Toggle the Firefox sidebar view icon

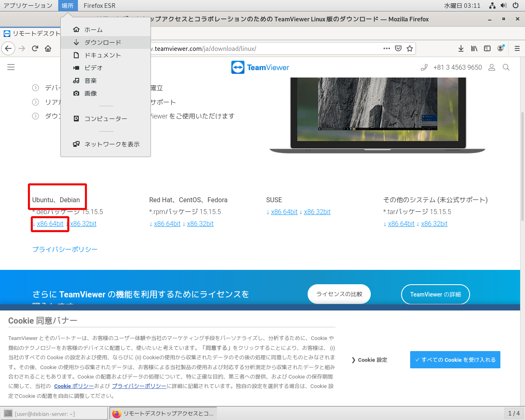487,48
